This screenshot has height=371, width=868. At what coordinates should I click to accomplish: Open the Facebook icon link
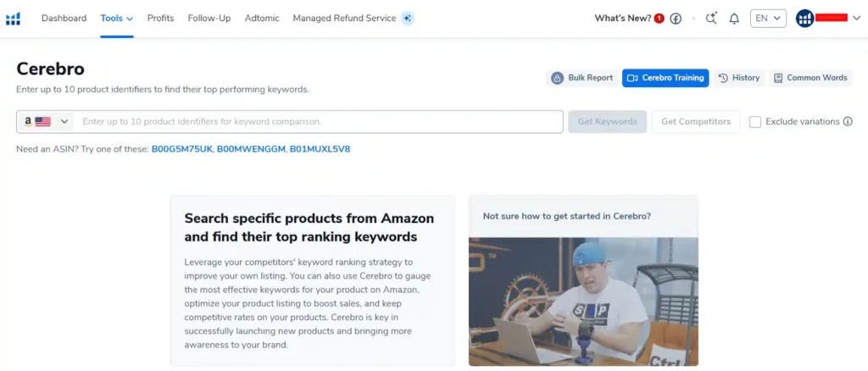[676, 19]
